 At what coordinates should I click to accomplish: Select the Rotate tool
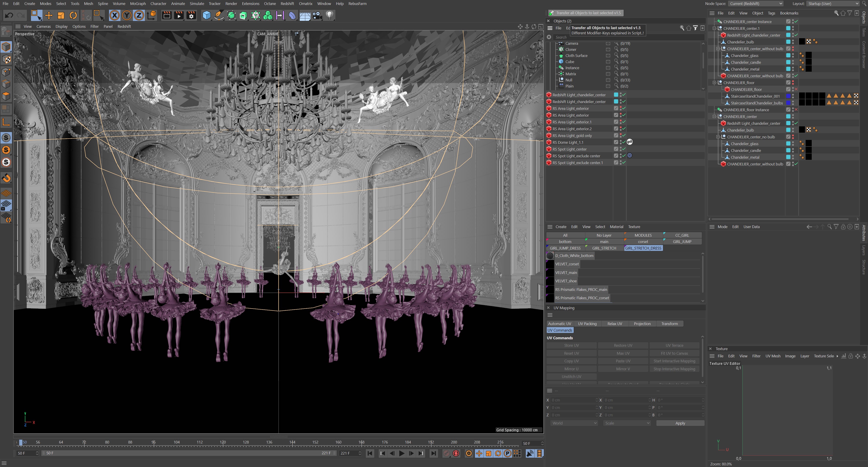[73, 16]
